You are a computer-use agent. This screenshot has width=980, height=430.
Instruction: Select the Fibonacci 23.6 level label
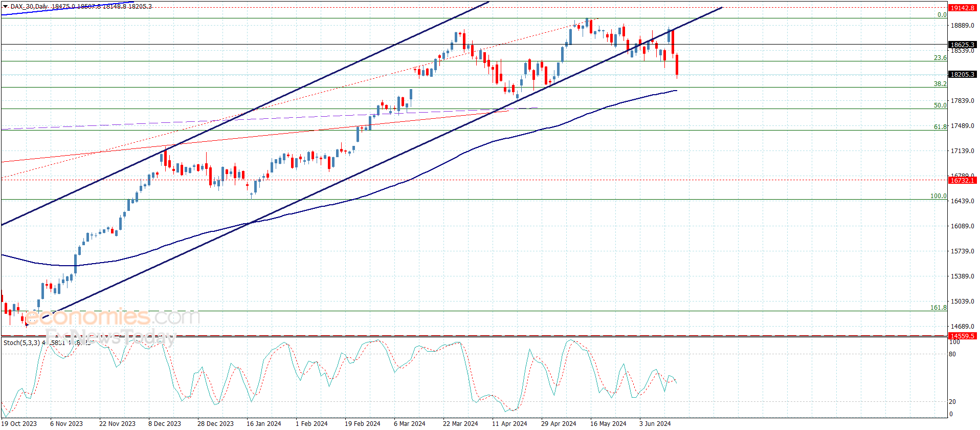[x=940, y=58]
